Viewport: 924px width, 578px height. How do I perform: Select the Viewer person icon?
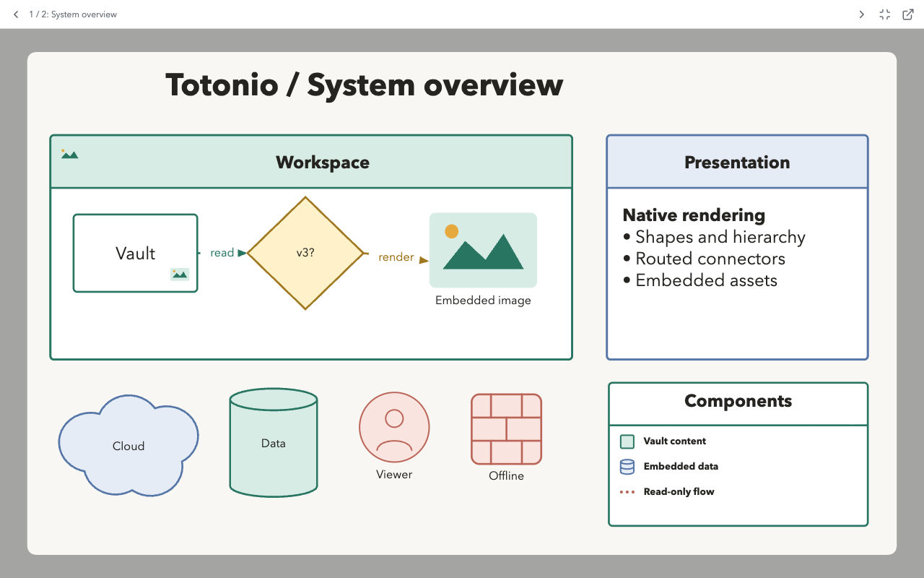click(394, 428)
